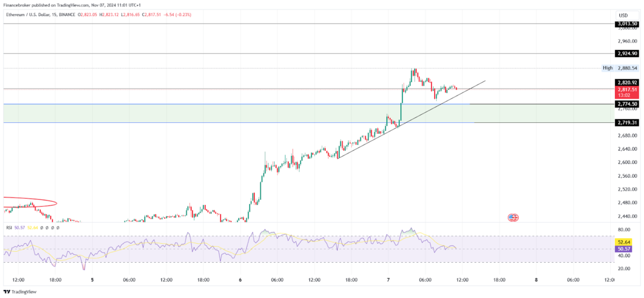This screenshot has height=298, width=644.
Task: Open the RSI indicator legend label
Action: [9, 228]
